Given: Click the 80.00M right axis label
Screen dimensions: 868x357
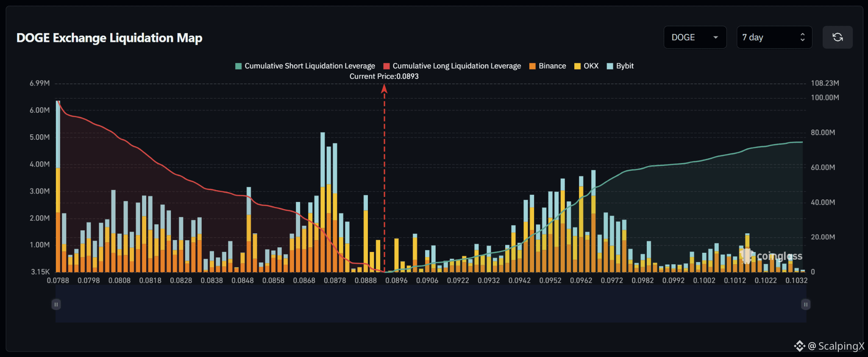Looking at the screenshot, I should pyautogui.click(x=823, y=133).
